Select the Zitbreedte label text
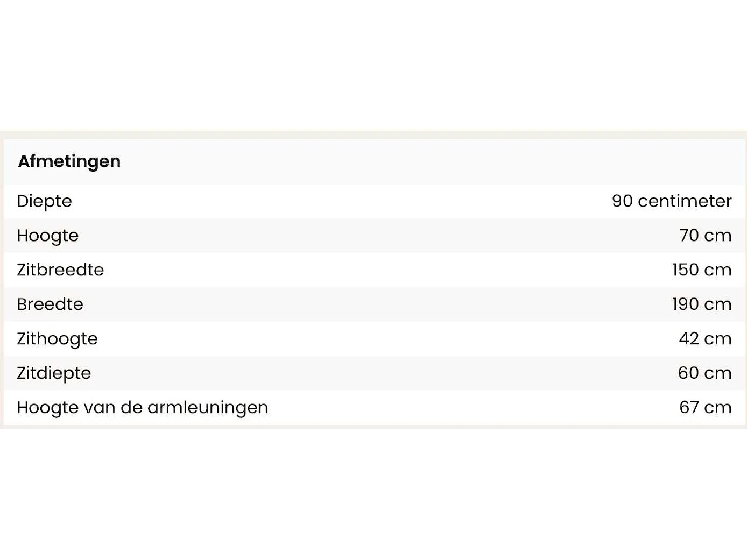Image resolution: width=747 pixels, height=560 pixels. pos(60,270)
